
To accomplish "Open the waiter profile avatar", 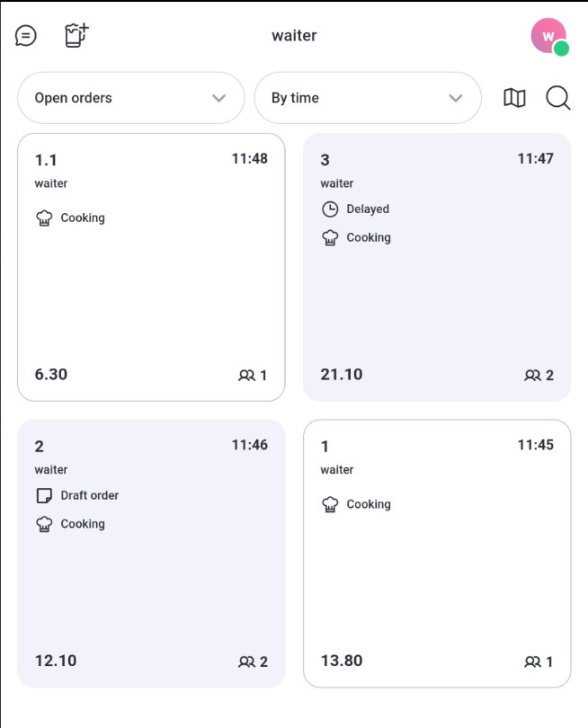I will 548,36.
